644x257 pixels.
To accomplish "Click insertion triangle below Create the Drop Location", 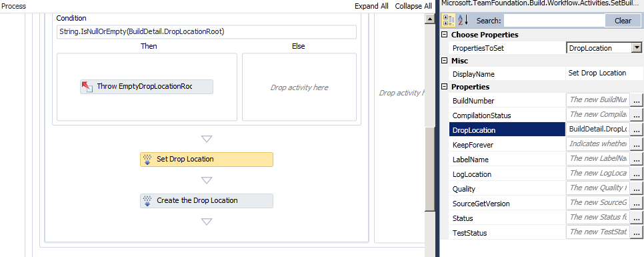I will pyautogui.click(x=207, y=222).
